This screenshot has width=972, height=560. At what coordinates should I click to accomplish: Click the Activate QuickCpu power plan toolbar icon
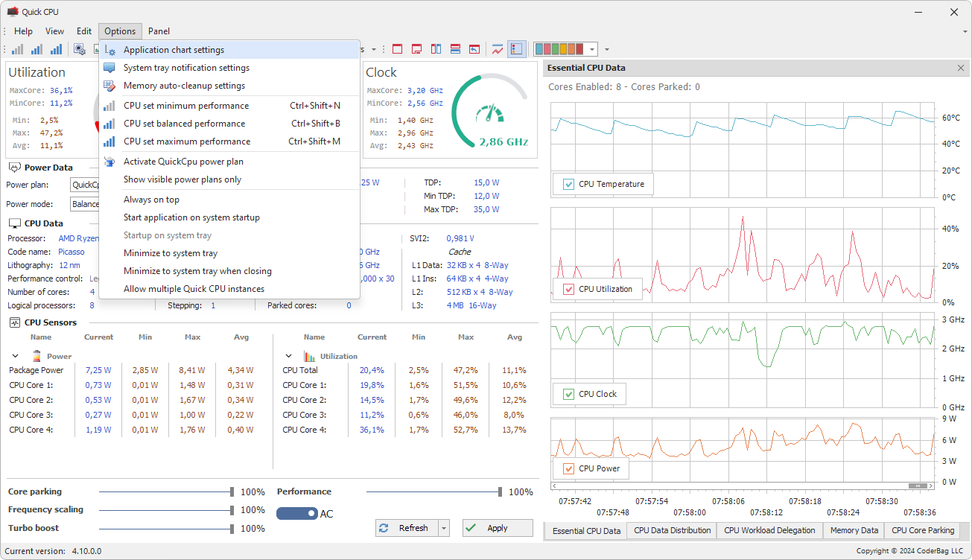click(x=80, y=49)
